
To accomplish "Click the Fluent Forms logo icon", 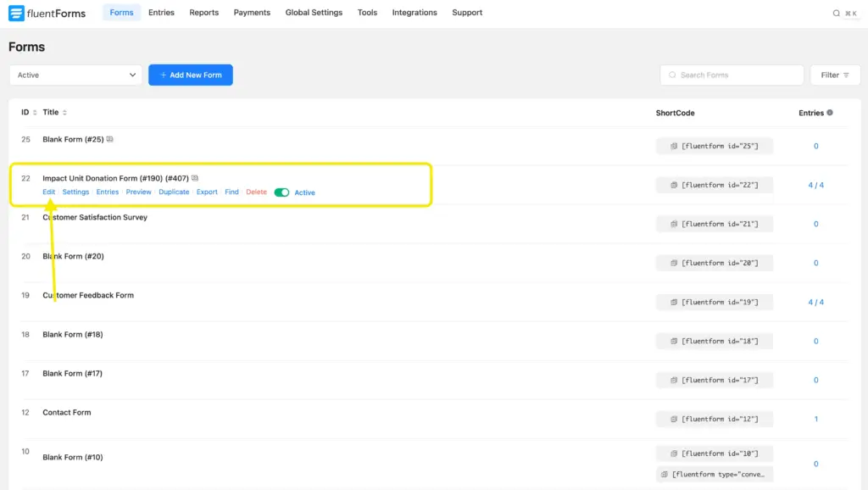I will pos(16,14).
